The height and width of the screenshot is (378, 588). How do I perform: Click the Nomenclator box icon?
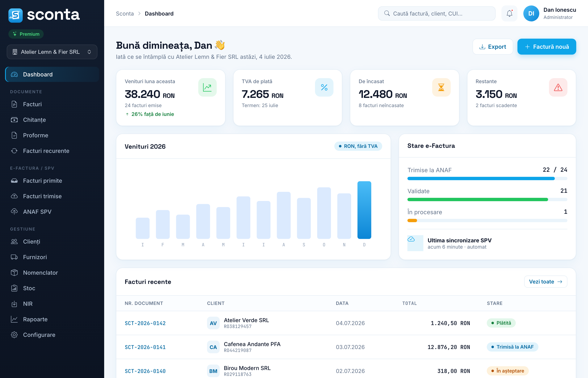(14, 272)
